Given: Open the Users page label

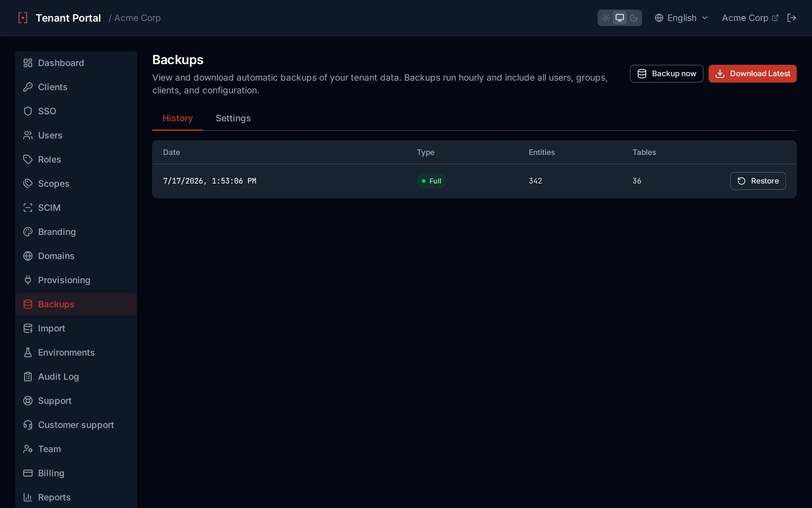Looking at the screenshot, I should tap(50, 135).
